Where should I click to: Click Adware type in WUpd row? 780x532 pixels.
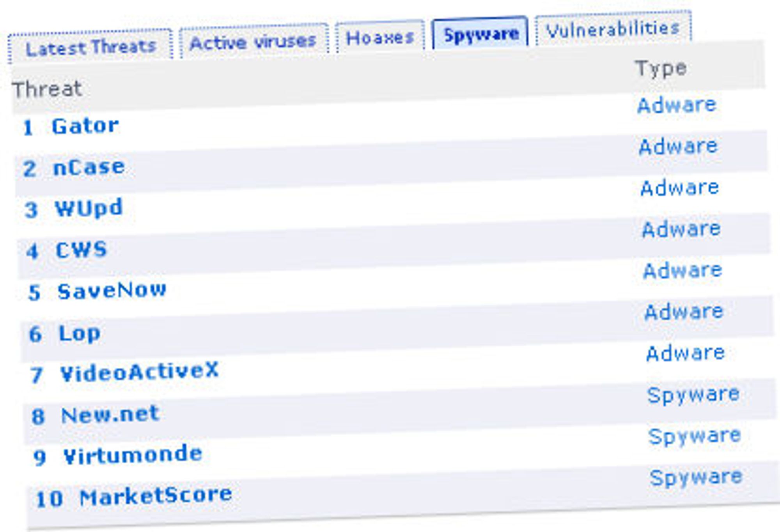tap(680, 188)
